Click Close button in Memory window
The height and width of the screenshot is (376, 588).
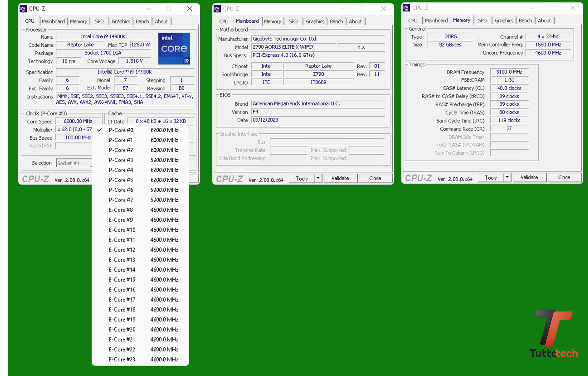coord(564,177)
